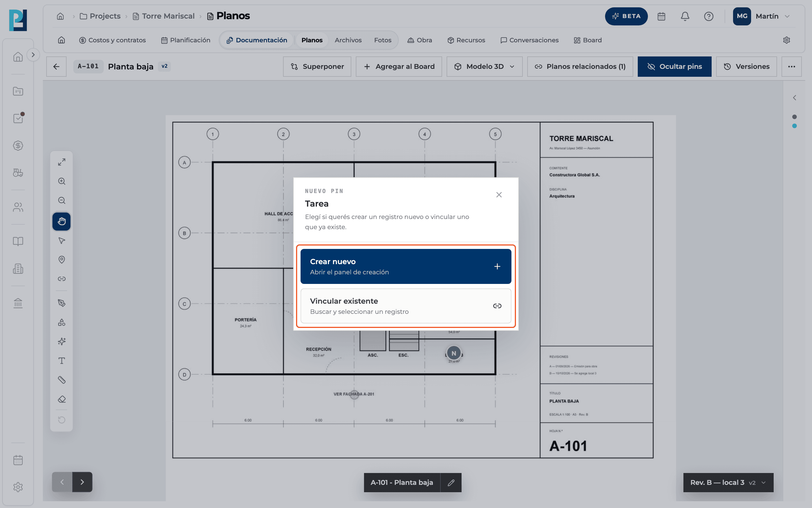This screenshot has width=812, height=508.
Task: Click the zoom out magnifier tool
Action: click(x=61, y=201)
